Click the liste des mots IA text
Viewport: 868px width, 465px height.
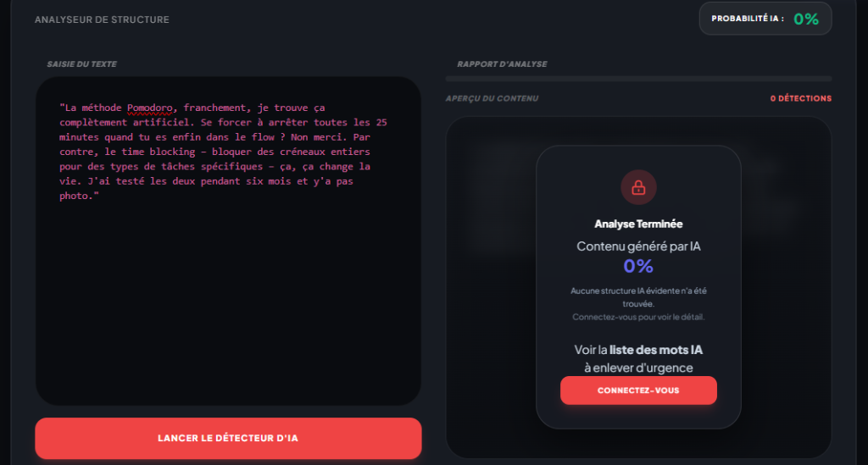tap(656, 350)
